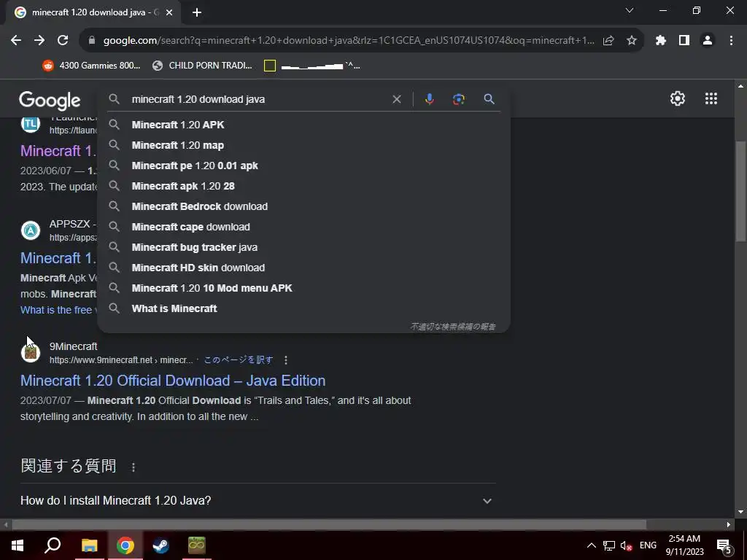Screen dimensions: 747x560
Task: Open the What is the free link
Action: tap(58, 310)
